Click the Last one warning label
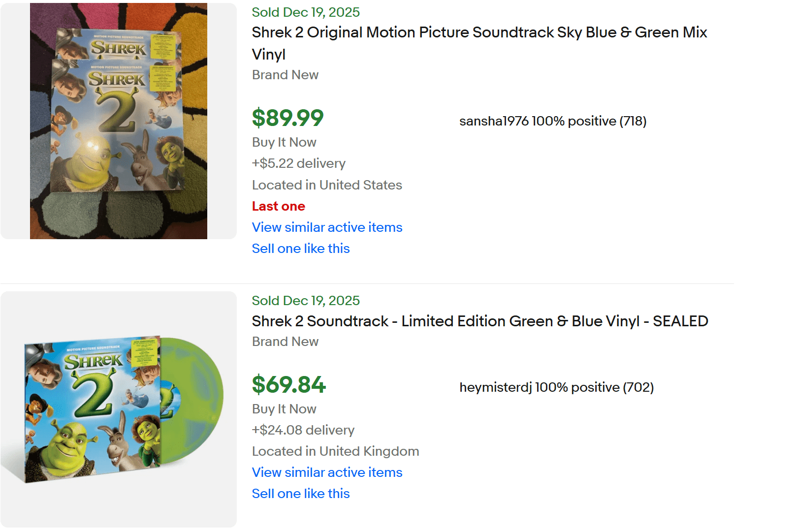 coord(278,206)
